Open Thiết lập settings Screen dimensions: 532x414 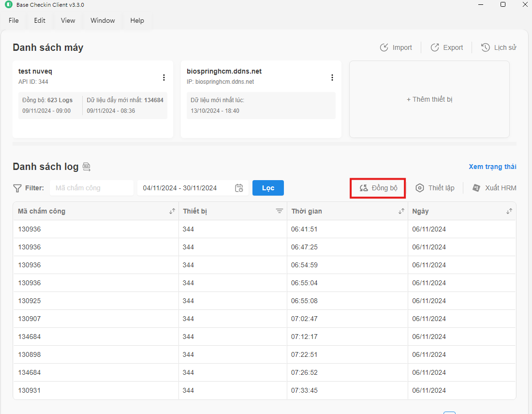click(x=435, y=188)
